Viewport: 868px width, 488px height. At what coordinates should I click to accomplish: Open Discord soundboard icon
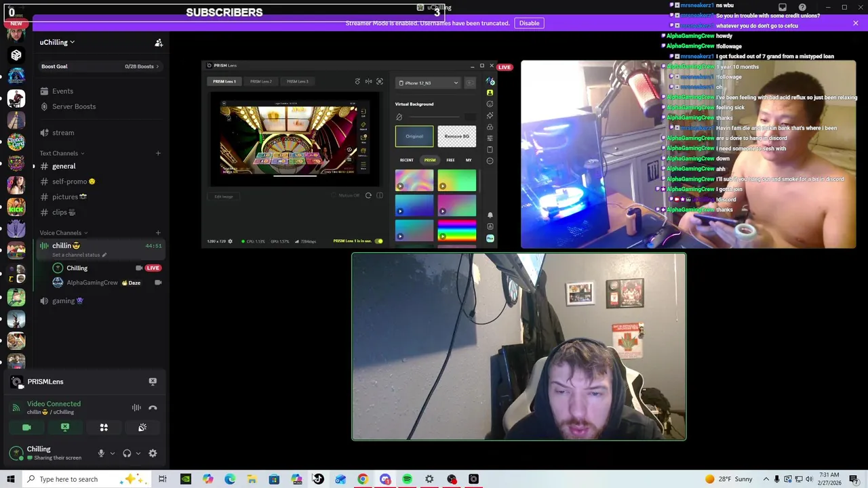click(x=142, y=428)
